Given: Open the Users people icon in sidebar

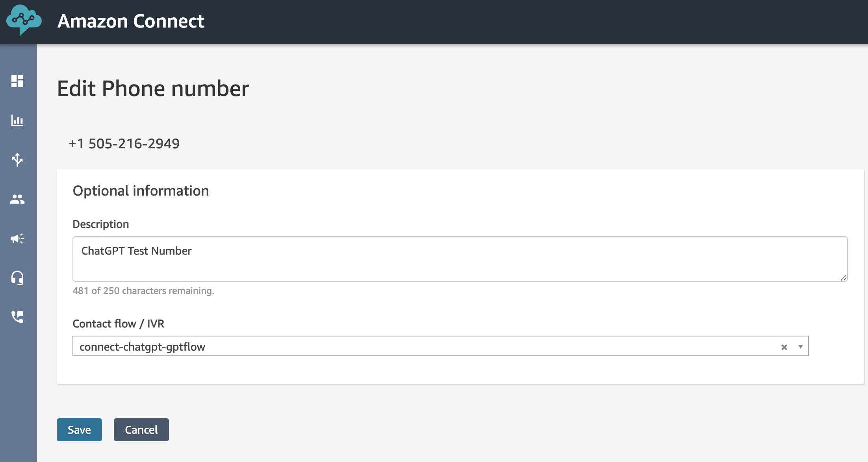Looking at the screenshot, I should tap(17, 199).
